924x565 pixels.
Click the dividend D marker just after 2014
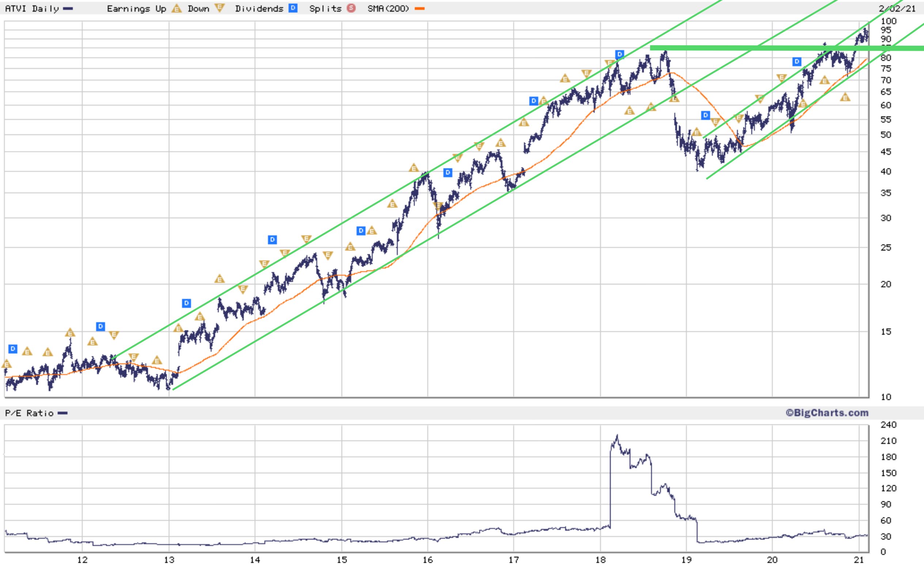(x=272, y=239)
